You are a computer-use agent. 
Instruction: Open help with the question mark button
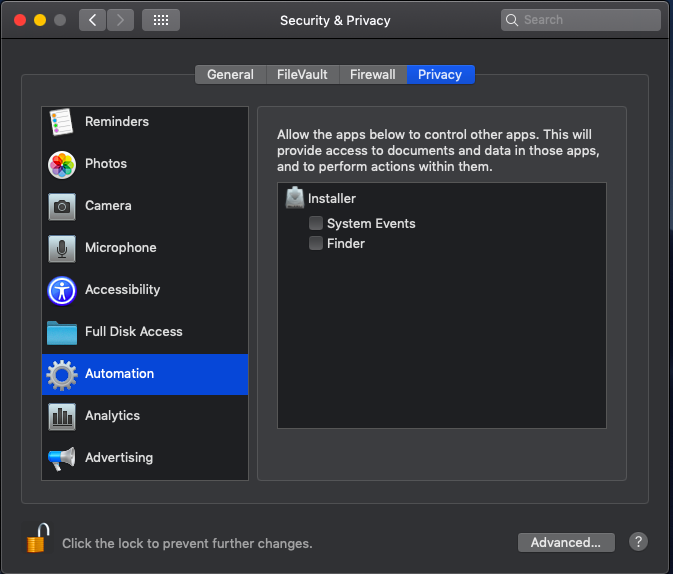pyautogui.click(x=638, y=542)
